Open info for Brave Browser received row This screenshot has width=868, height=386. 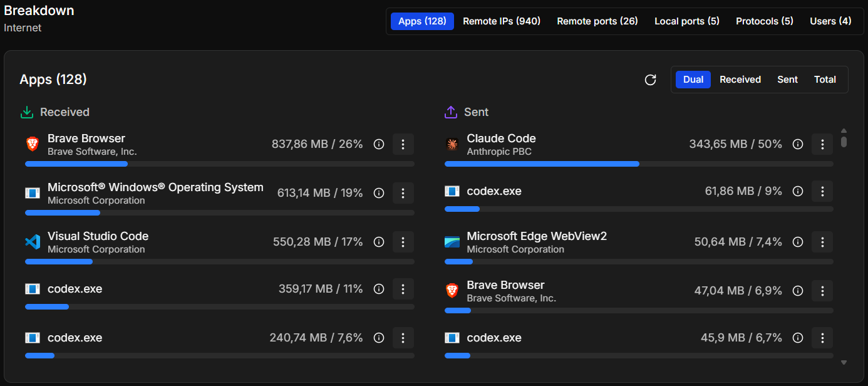pyautogui.click(x=379, y=144)
